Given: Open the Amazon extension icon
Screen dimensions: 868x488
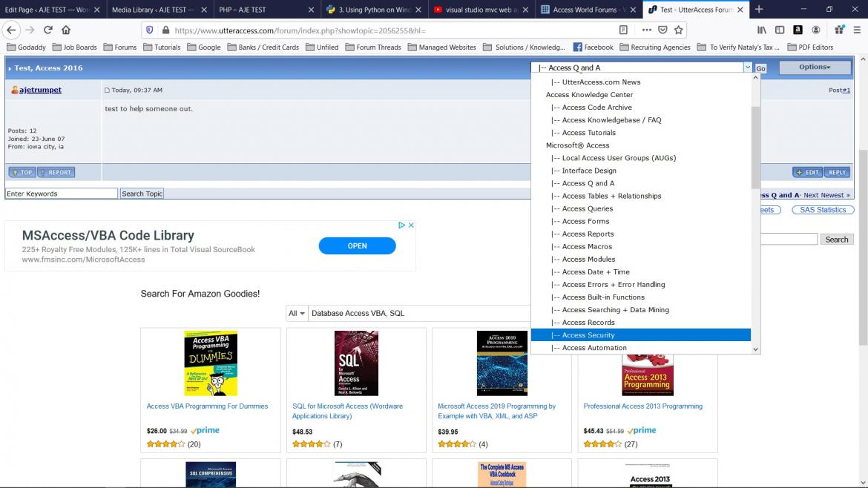Looking at the screenshot, I should 798,30.
